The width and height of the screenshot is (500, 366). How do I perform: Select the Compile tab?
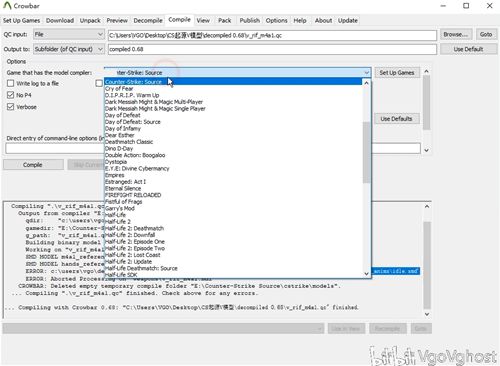coord(180,20)
